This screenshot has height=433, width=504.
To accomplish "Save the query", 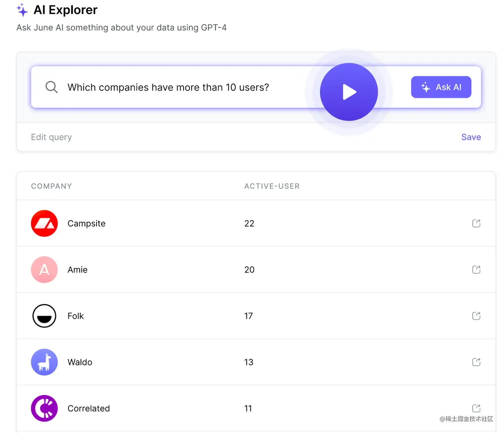I will coord(471,137).
